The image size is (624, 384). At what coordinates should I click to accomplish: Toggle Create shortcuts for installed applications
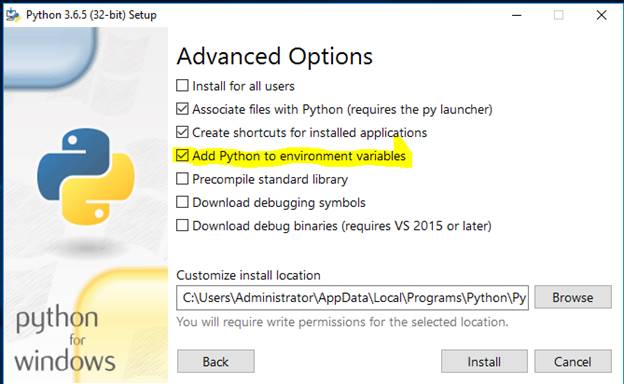point(182,132)
